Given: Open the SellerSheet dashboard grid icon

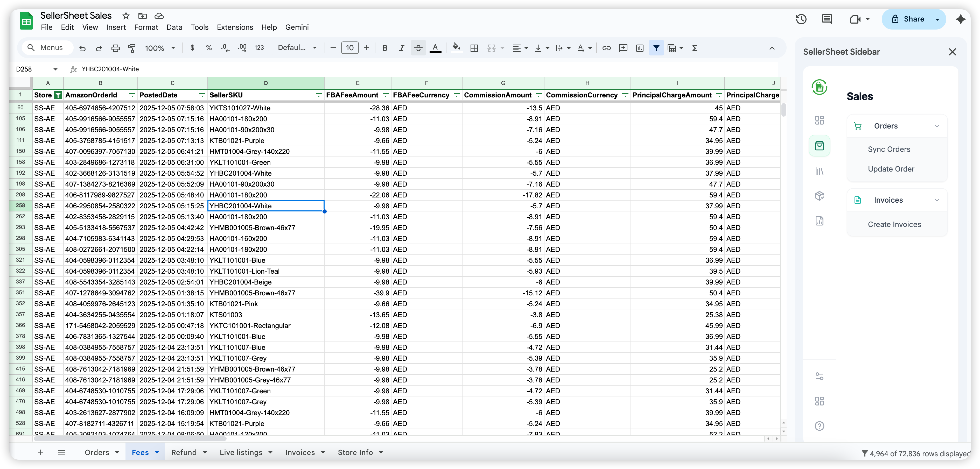Looking at the screenshot, I should tap(820, 120).
